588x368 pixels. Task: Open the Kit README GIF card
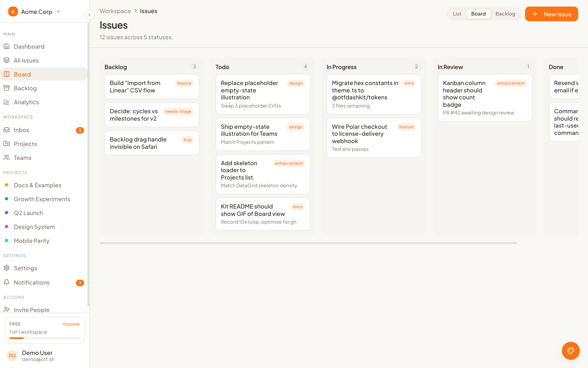click(263, 214)
